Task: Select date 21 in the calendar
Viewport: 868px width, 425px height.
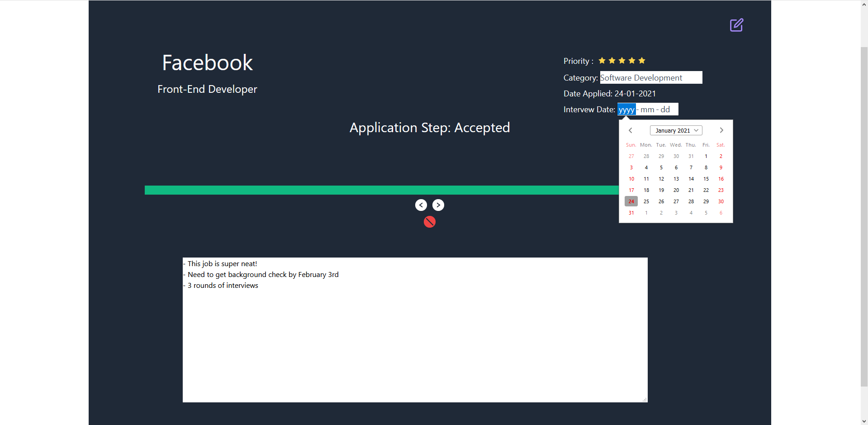Action: pos(691,190)
